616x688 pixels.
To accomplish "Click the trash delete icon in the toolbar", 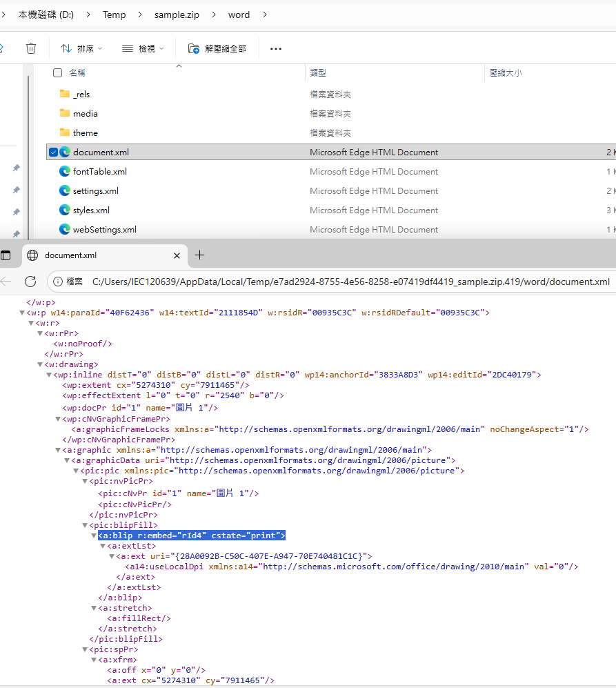I will 30,48.
